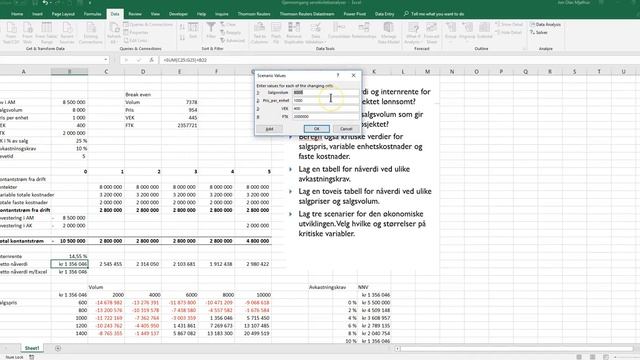Click the Help question mark in Scenario Values dialog

click(x=338, y=76)
